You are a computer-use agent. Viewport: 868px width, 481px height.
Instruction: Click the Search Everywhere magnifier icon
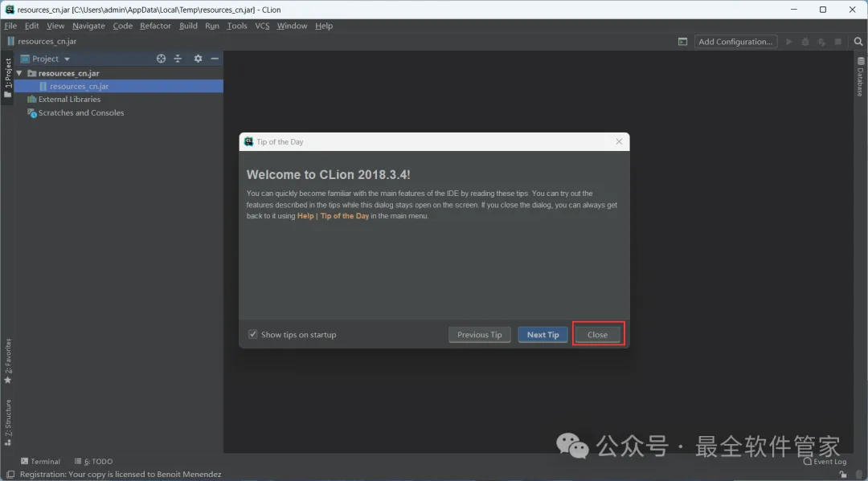[x=858, y=42]
